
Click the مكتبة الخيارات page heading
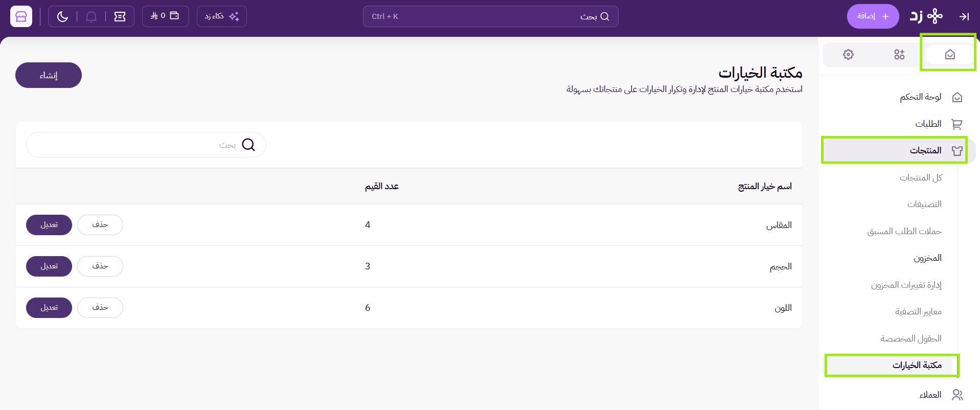[x=760, y=73]
